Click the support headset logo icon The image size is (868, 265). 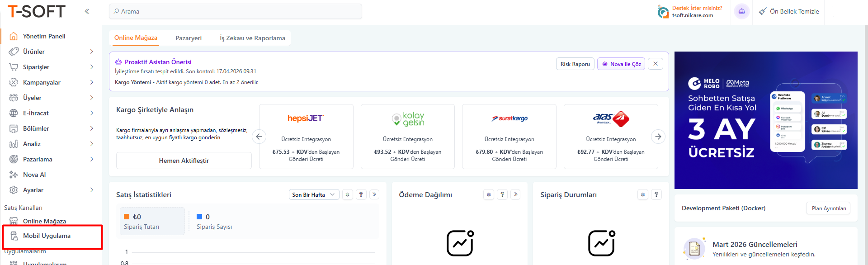(x=663, y=12)
